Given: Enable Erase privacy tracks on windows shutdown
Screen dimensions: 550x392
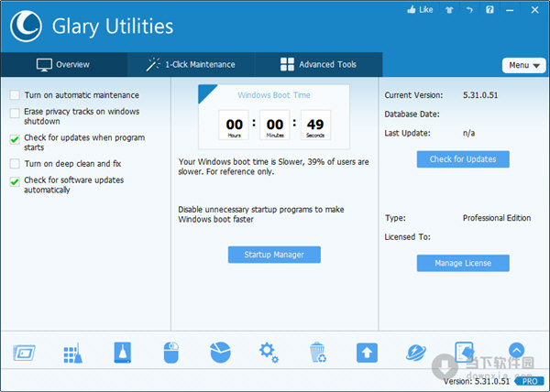Looking at the screenshot, I should 15,114.
